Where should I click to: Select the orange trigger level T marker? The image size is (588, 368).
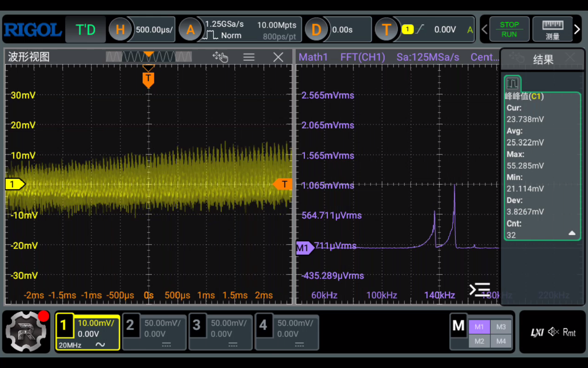coord(283,184)
